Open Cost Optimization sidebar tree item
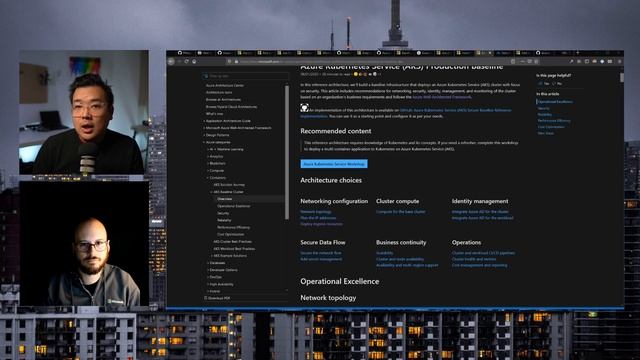Screen dimensions: 640x360 pos(231,234)
